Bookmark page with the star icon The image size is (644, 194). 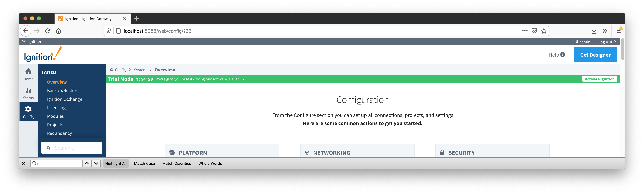tap(544, 31)
